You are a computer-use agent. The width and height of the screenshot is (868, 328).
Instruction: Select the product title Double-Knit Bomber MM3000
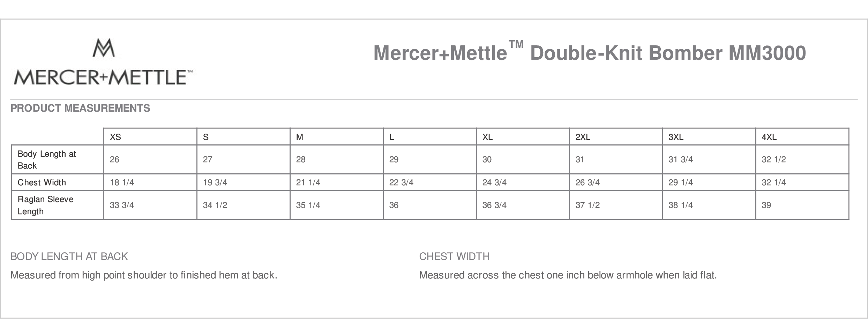pyautogui.click(x=590, y=53)
